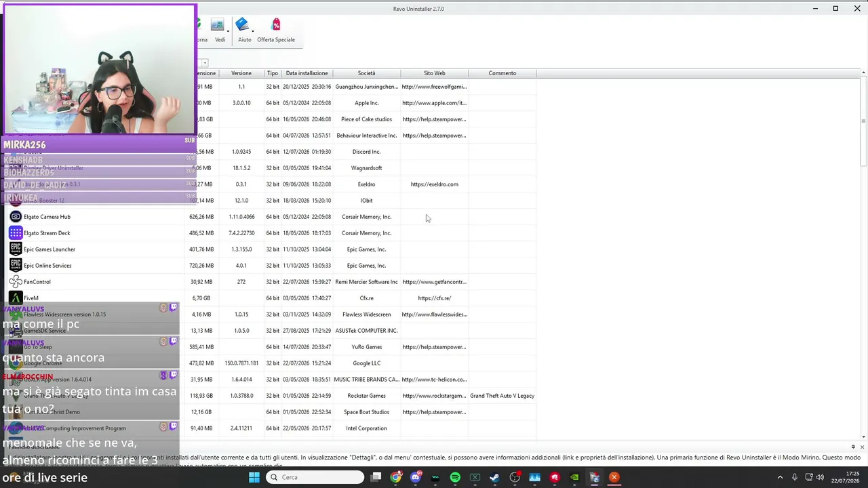Open the getfancontr website link
This screenshot has height=488, width=868.
pos(435,282)
